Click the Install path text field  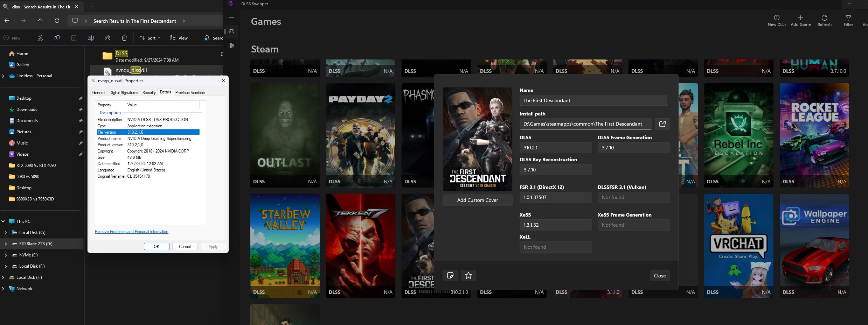coord(585,124)
